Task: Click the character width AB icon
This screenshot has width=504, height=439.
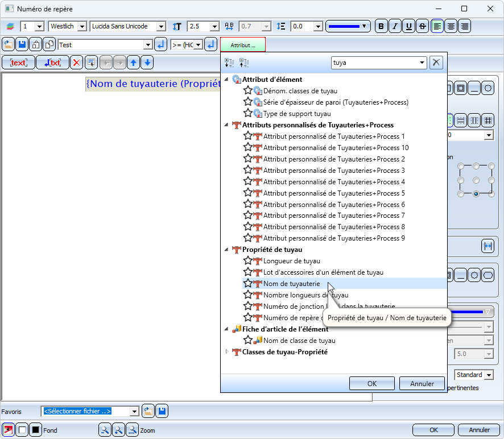Action: click(229, 26)
